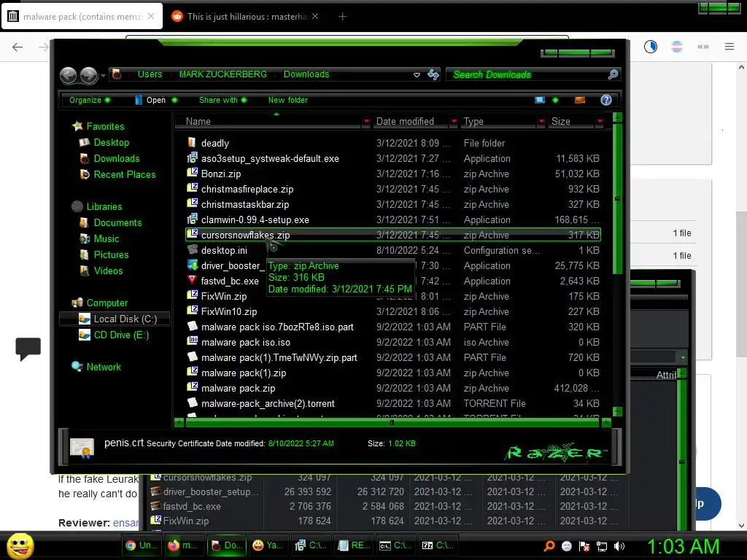Open the Firefox taskbar button
The image size is (747, 560).
pos(183,545)
